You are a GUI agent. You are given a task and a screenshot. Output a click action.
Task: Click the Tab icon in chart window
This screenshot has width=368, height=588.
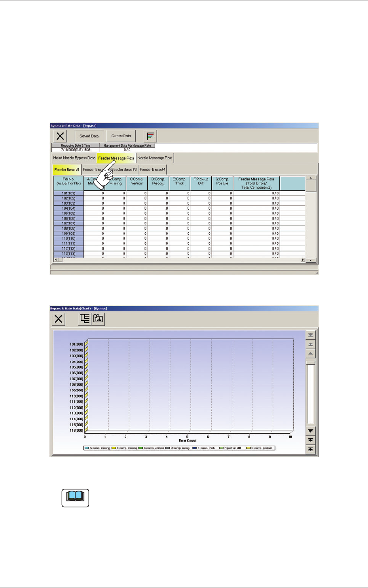pyautogui.click(x=98, y=319)
